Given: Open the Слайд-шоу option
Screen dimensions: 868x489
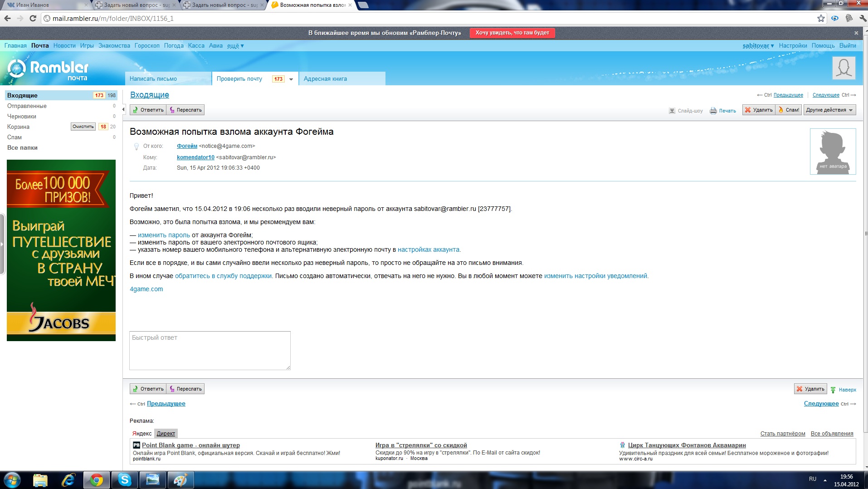Looking at the screenshot, I should click(x=686, y=111).
